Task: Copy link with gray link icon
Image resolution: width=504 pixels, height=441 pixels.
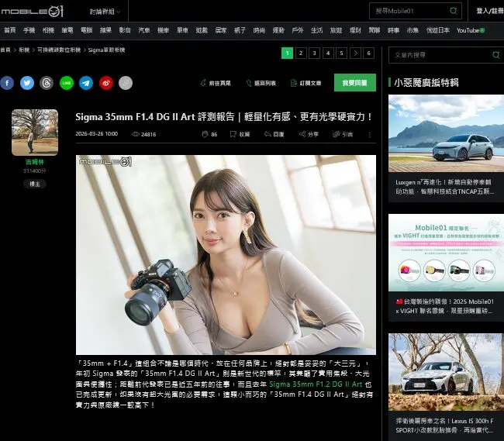Action: tap(126, 83)
